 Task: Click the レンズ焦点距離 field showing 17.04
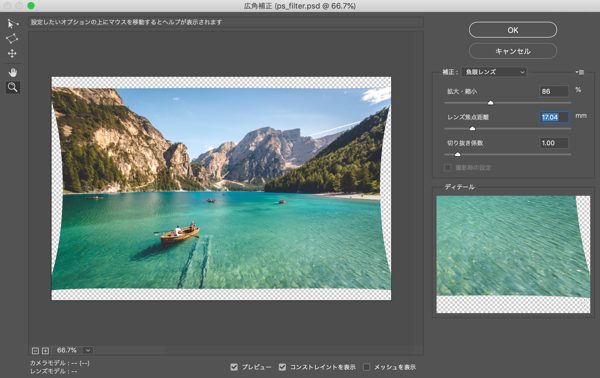tap(554, 117)
